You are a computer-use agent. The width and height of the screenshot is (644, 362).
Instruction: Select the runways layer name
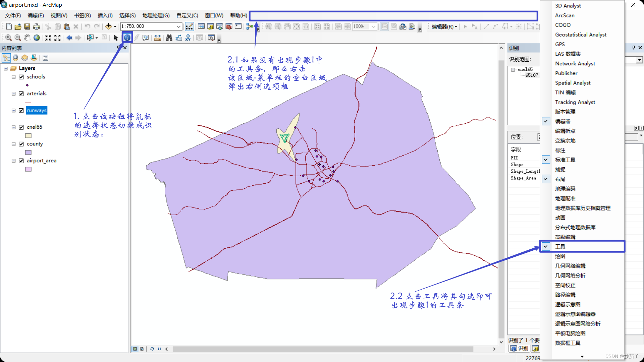click(37, 110)
